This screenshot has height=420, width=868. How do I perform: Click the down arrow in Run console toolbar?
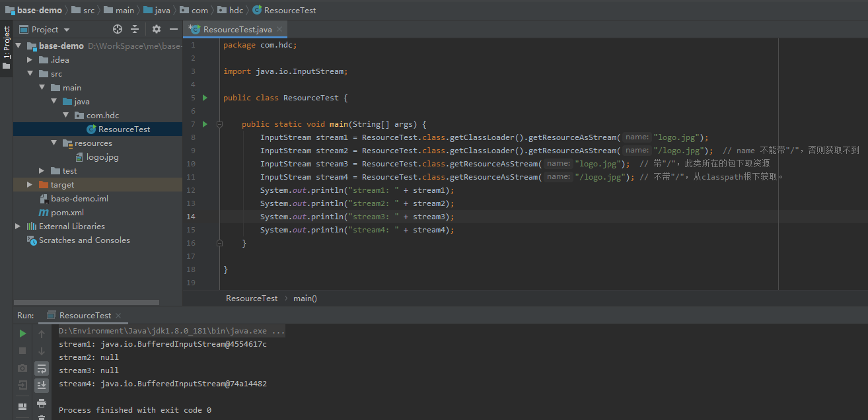click(x=42, y=351)
